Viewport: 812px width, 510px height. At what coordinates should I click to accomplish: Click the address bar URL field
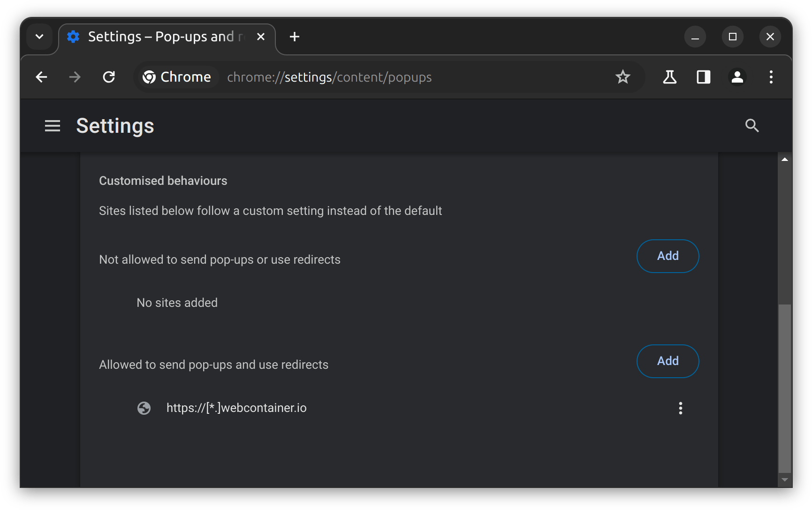tap(375, 77)
